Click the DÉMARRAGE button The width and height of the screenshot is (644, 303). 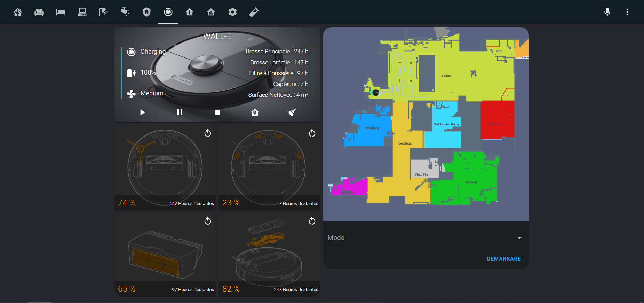point(504,258)
